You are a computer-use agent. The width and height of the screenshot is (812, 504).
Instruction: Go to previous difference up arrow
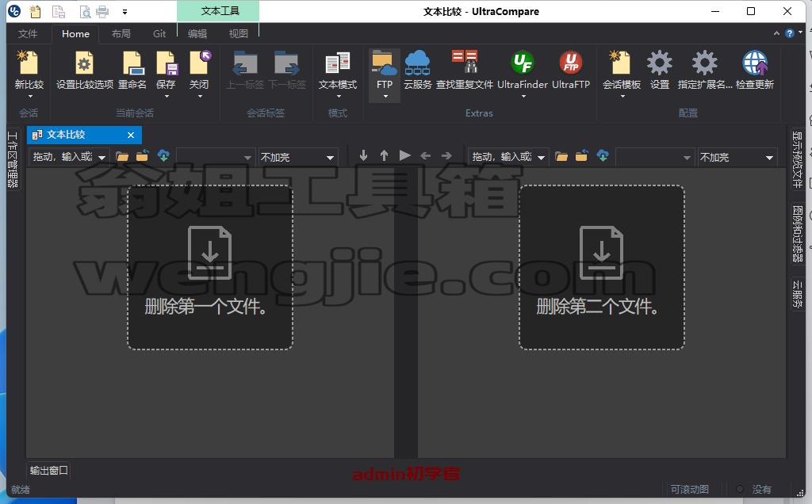tap(385, 155)
